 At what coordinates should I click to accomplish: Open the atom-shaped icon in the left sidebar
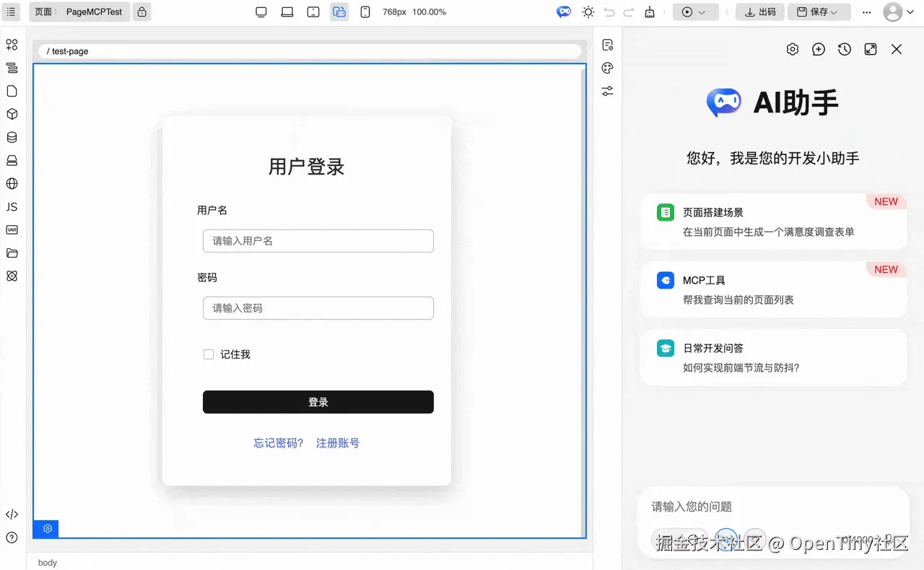pyautogui.click(x=12, y=276)
